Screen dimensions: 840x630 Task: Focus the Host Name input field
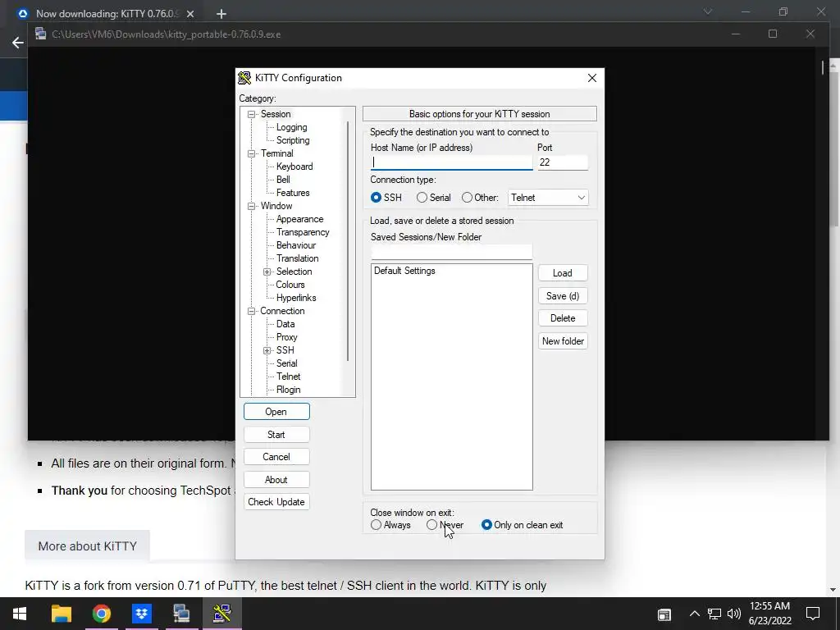(452, 162)
